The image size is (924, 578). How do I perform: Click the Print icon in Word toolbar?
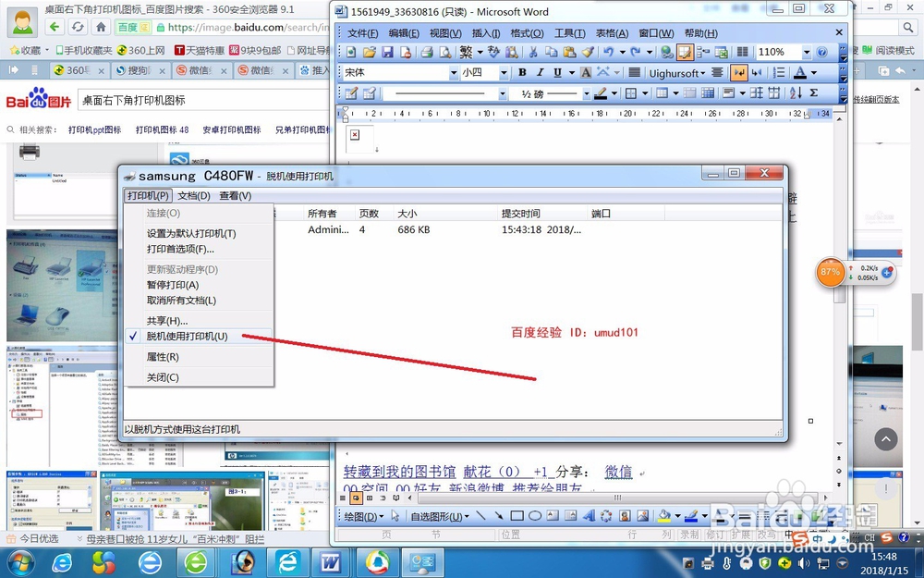click(427, 53)
